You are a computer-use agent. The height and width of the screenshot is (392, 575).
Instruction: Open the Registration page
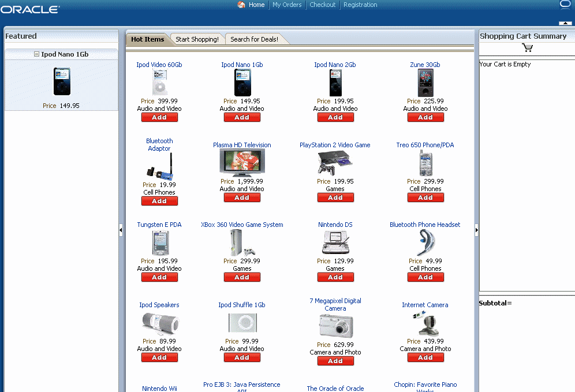(x=360, y=5)
